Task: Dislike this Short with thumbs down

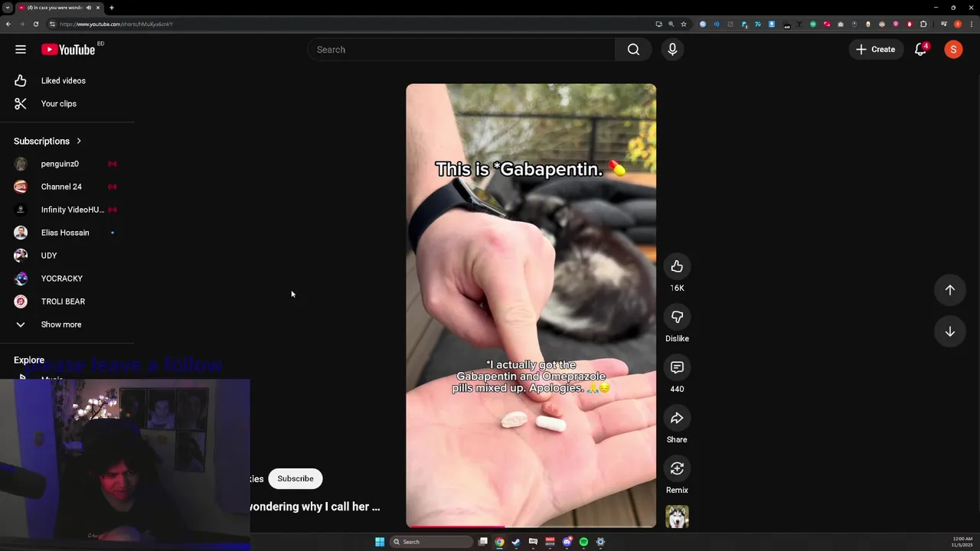Action: click(677, 317)
